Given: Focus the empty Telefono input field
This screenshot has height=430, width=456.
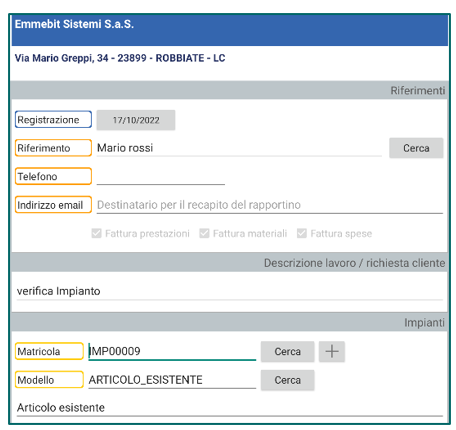Looking at the screenshot, I should click(161, 177).
